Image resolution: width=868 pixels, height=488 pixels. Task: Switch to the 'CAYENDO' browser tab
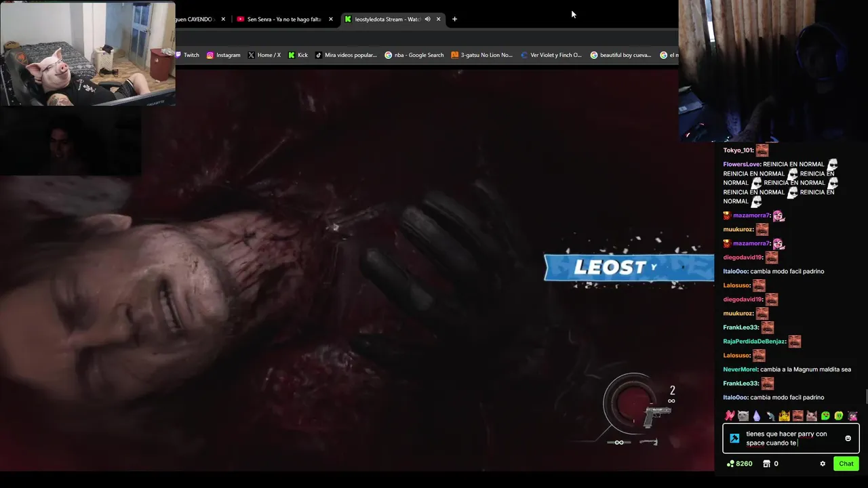(197, 19)
